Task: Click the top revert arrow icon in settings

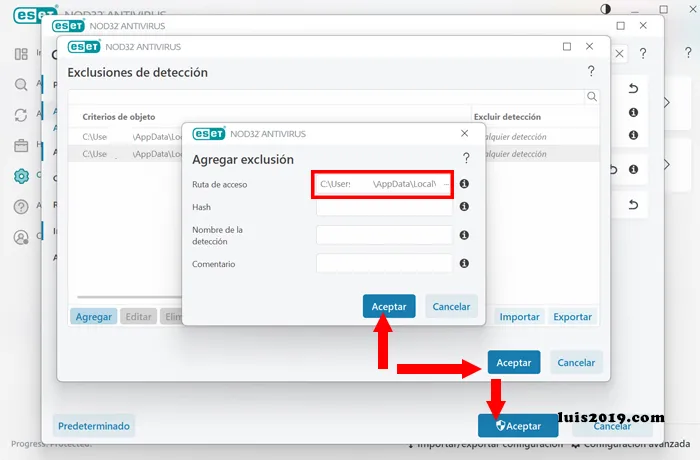Action: point(633,88)
